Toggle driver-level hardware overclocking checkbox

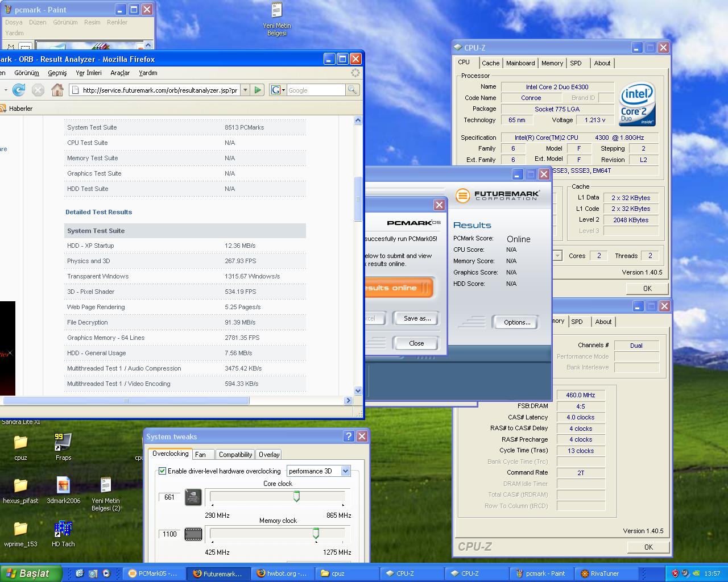point(163,471)
